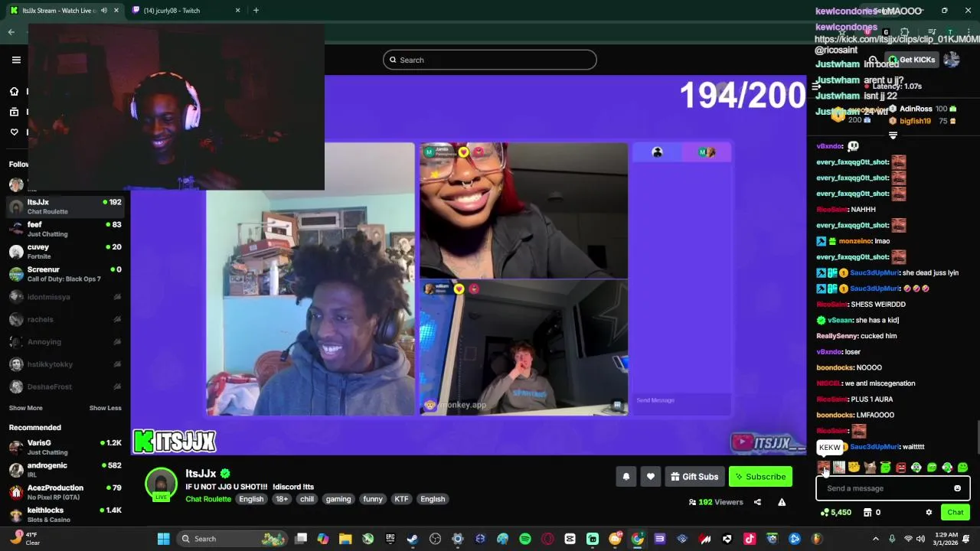This screenshot has width=980, height=551.
Task: Open Spotify from the taskbar
Action: click(525, 539)
